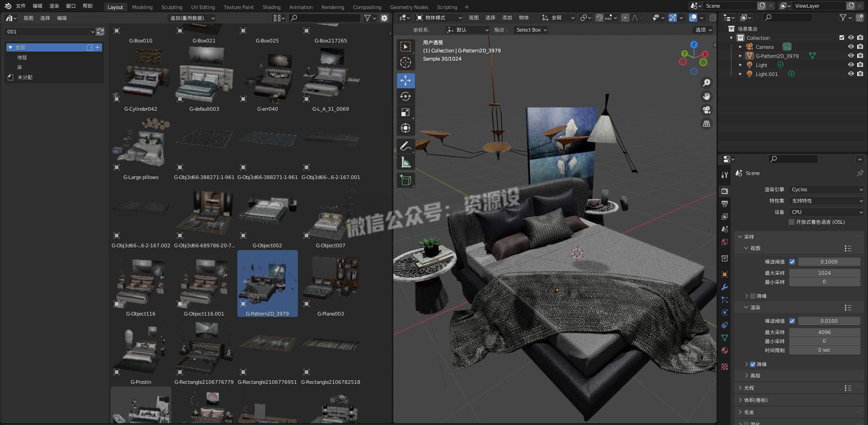
Task: Switch to Shading workspace tab
Action: coord(271,7)
